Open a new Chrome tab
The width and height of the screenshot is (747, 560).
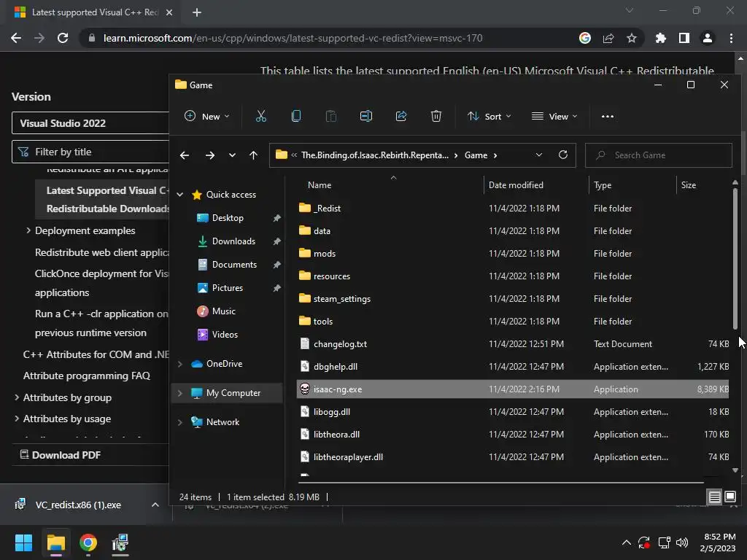[x=197, y=12]
